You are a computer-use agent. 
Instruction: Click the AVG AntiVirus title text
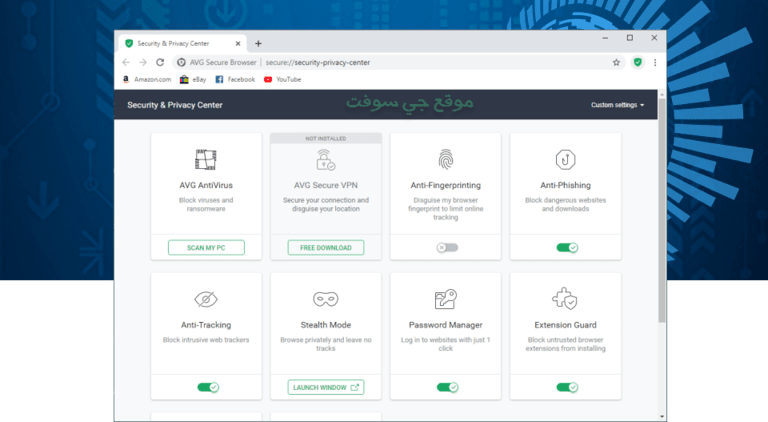pyautogui.click(x=206, y=185)
